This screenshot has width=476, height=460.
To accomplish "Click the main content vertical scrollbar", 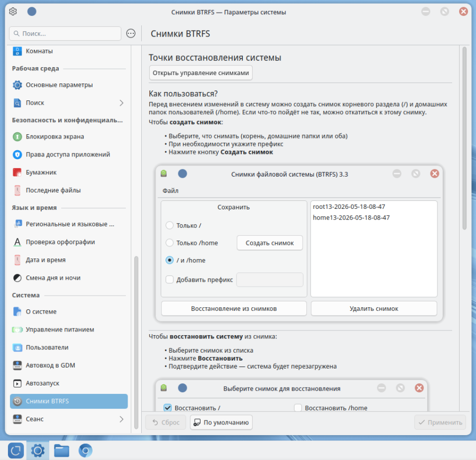I will point(464,138).
